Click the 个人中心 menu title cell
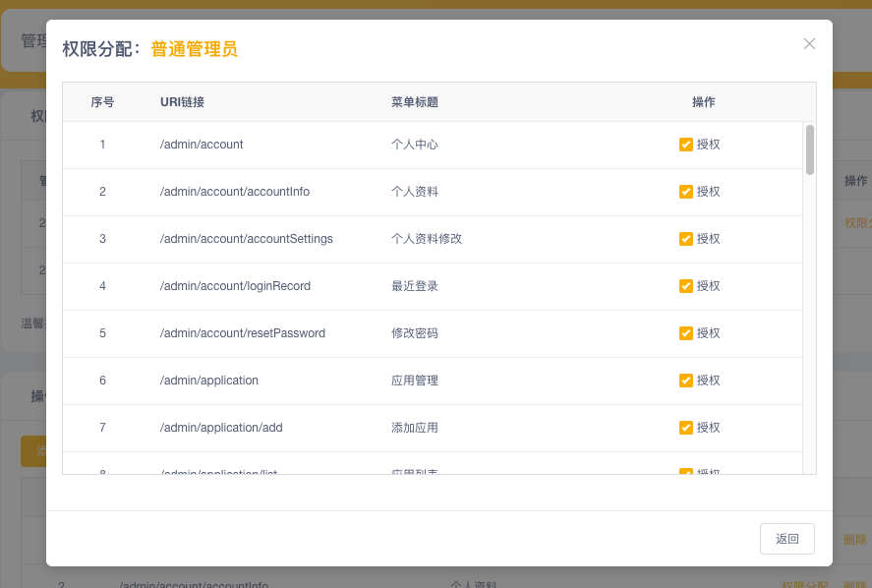This screenshot has height=588, width=872. click(x=414, y=145)
